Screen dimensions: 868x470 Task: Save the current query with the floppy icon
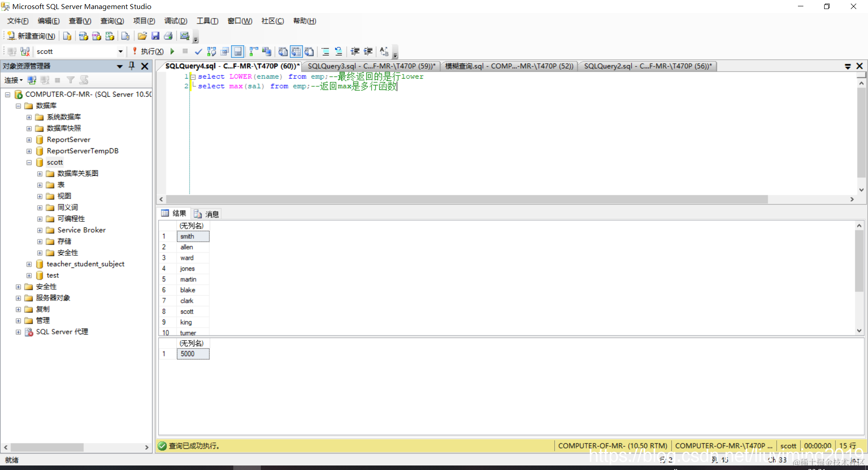pos(155,36)
